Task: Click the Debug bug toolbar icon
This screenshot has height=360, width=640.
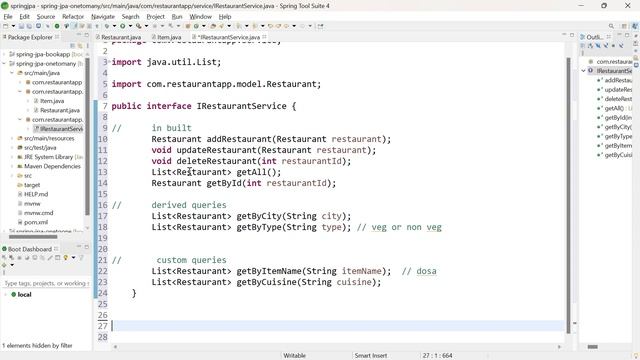Action: pos(107,26)
